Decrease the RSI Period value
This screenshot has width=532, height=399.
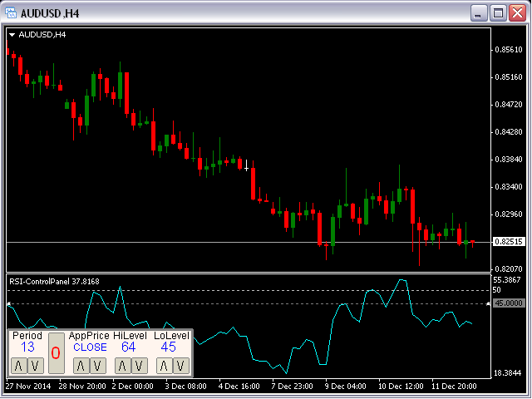pyautogui.click(x=35, y=365)
